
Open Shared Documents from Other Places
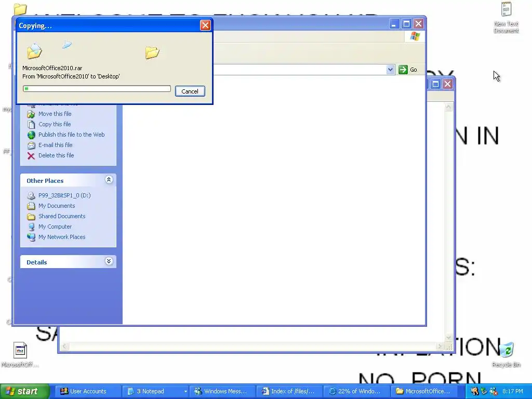(62, 216)
